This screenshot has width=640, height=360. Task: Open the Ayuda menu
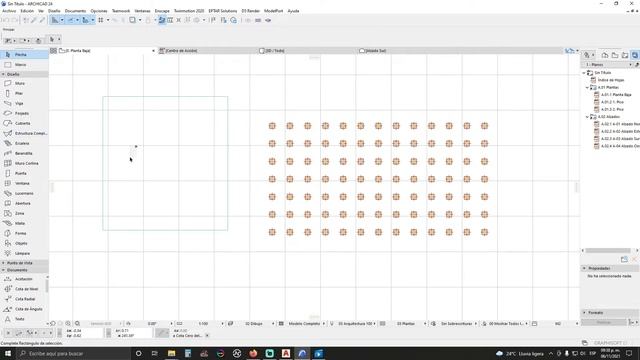coord(293,11)
